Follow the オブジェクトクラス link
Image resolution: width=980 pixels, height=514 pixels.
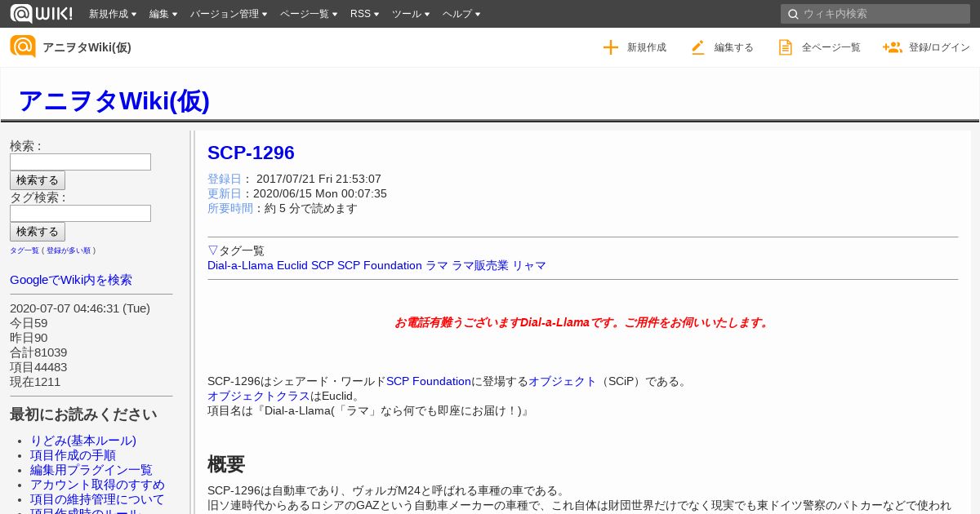click(x=259, y=396)
